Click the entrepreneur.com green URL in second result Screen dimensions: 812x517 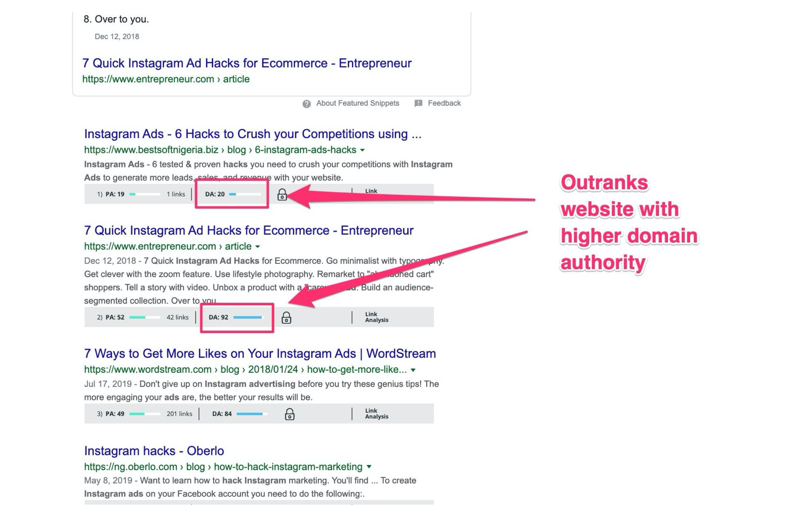point(168,246)
